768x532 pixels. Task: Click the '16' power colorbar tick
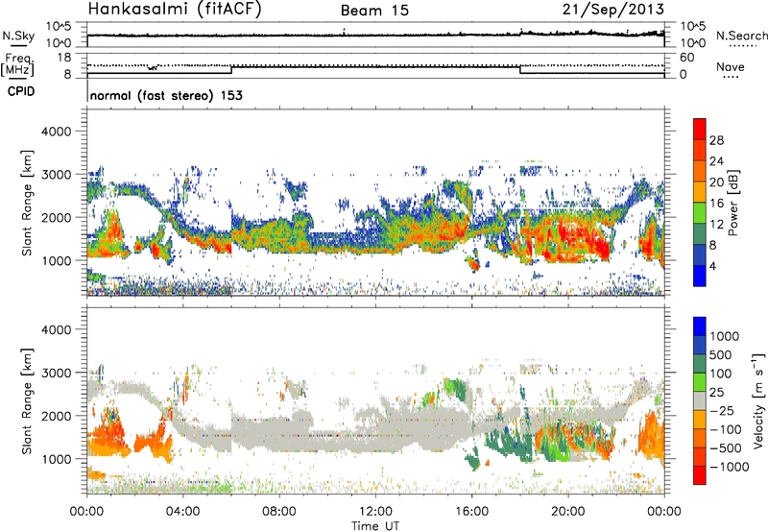(x=716, y=204)
